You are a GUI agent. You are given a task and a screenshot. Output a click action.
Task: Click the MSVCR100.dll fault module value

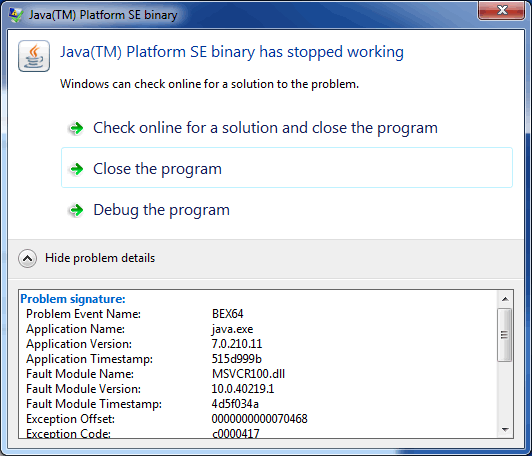pos(248,374)
